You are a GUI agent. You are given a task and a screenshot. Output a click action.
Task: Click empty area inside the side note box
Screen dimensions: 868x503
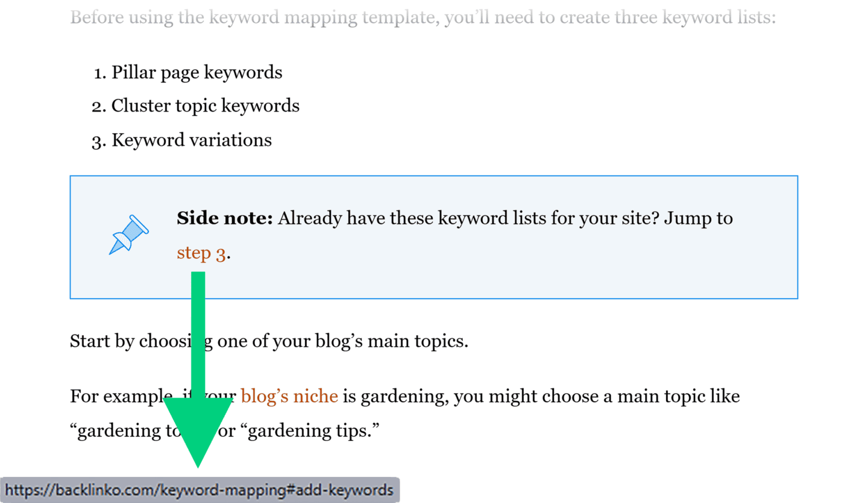(x=542, y=271)
